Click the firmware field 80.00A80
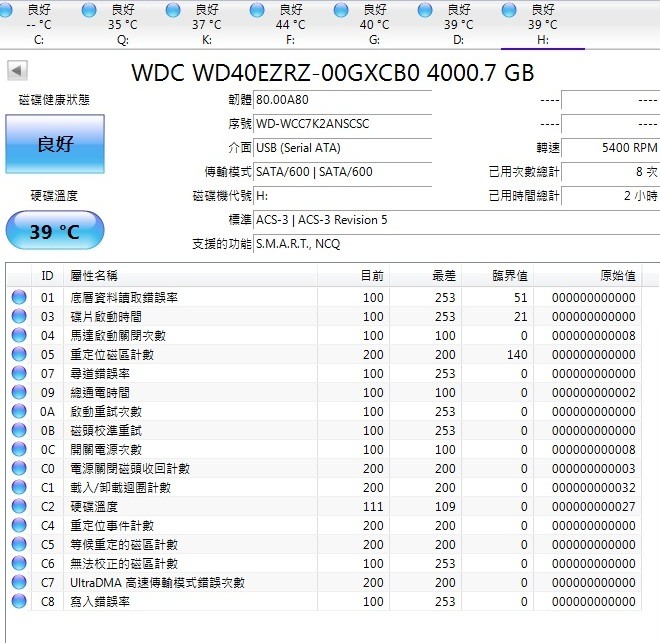The height and width of the screenshot is (643, 660). pos(343,100)
